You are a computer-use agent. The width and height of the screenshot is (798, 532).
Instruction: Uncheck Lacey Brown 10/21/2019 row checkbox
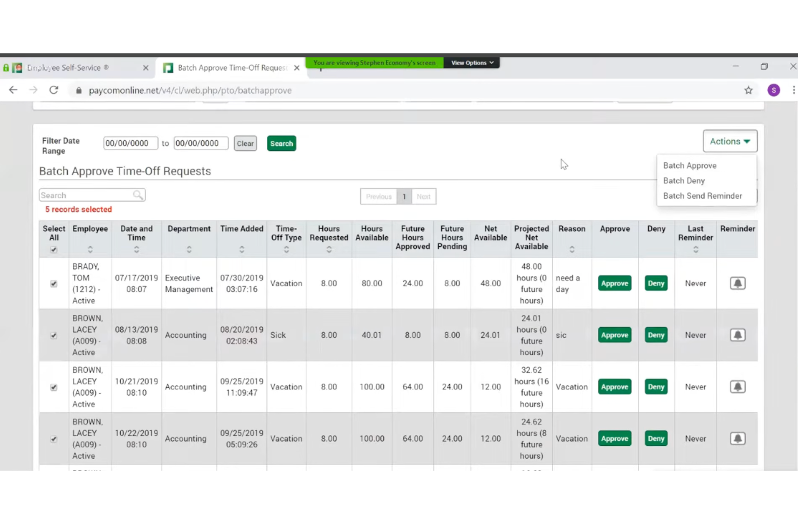point(53,387)
